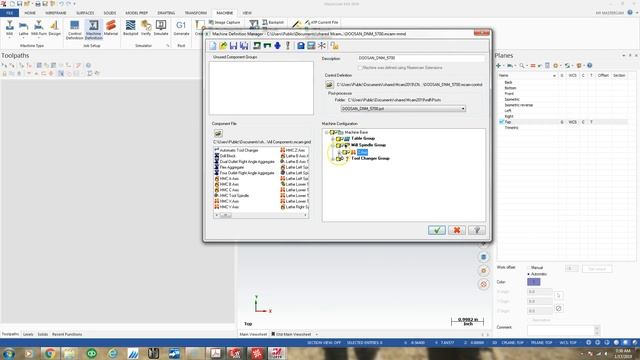The width and height of the screenshot is (640, 360).
Task: Select the Manual work offset radio button
Action: 528,268
